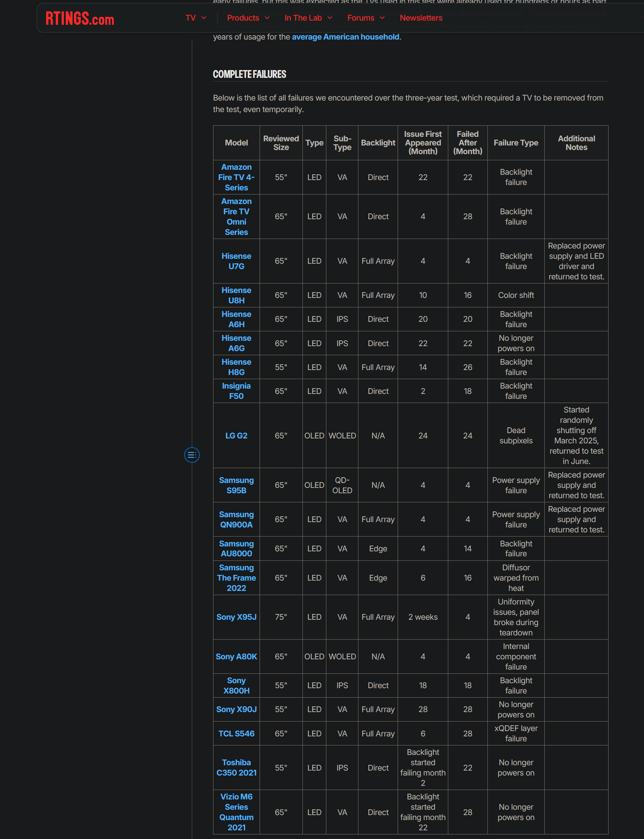Image resolution: width=644 pixels, height=839 pixels.
Task: Go to RTINGS.com home logo
Action: (x=80, y=19)
